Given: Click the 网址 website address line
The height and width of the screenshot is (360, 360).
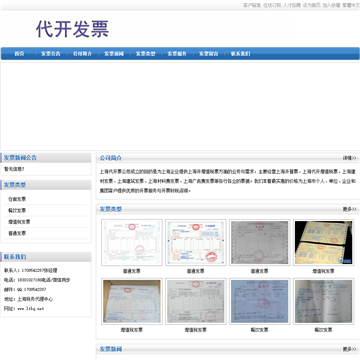Looking at the screenshot, I should pyautogui.click(x=24, y=309).
